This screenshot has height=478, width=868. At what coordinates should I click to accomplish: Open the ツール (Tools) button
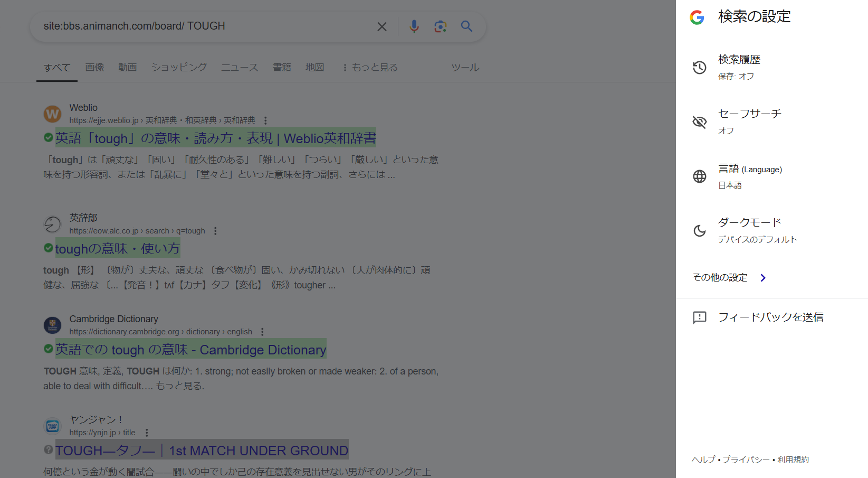coord(465,68)
